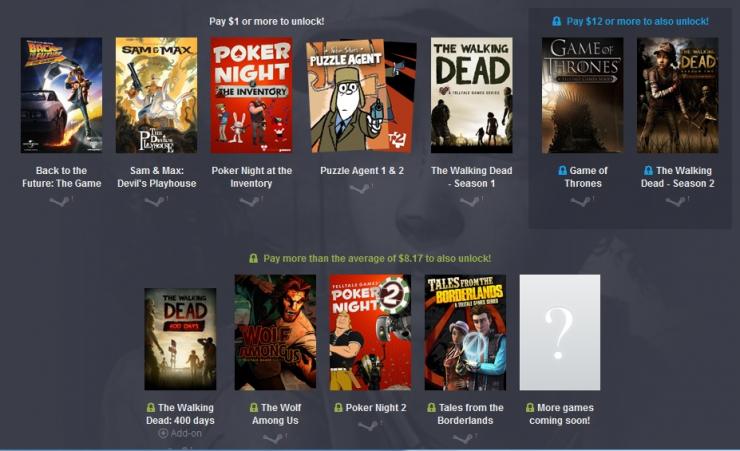Click the Steam icon under Back to the Future
Screen dimensions: 740x451
click(60, 202)
